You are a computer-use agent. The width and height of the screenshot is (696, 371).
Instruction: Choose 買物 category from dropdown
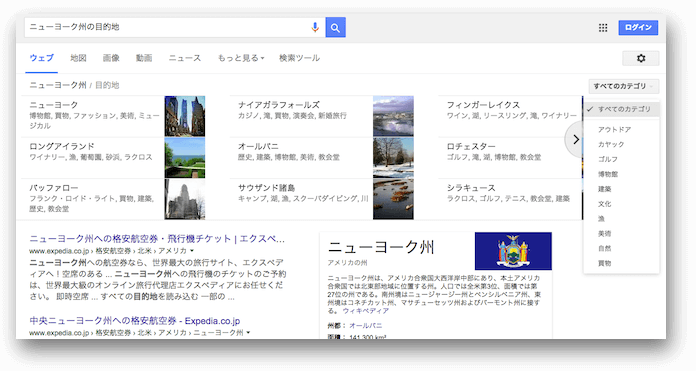click(x=605, y=263)
